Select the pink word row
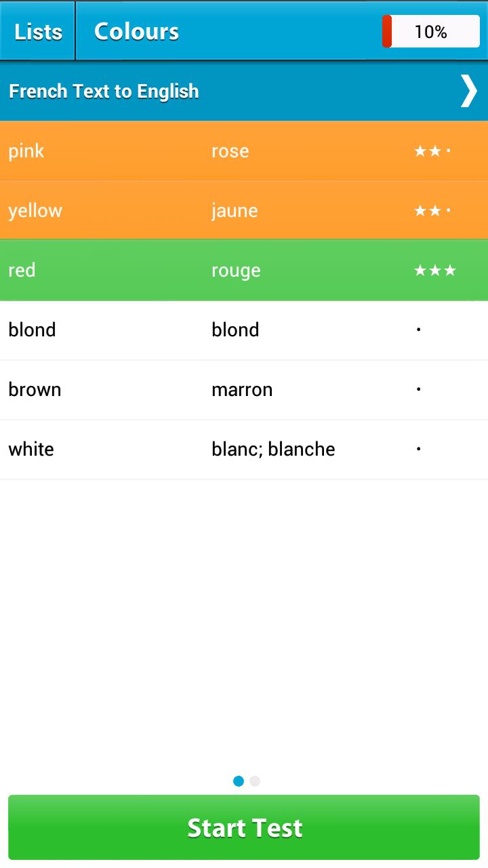This screenshot has height=868, width=488. 26,151
